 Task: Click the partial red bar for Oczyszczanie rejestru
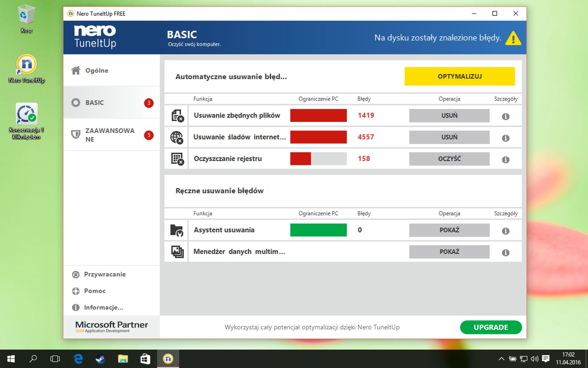pyautogui.click(x=300, y=159)
